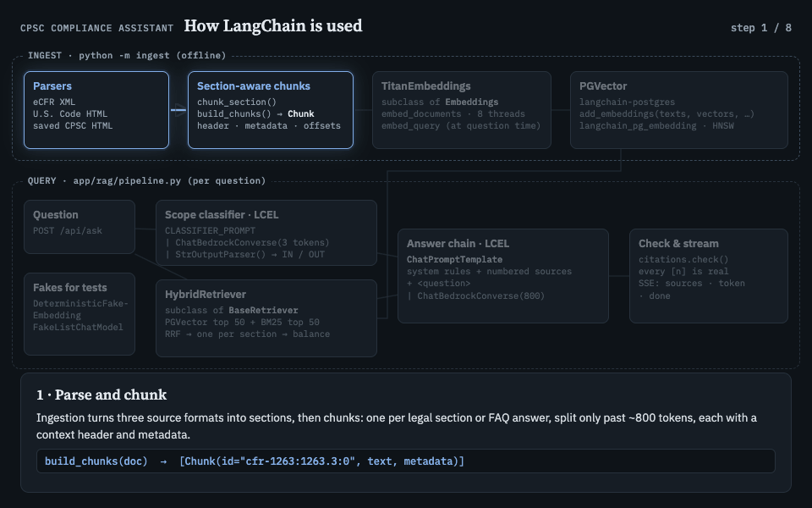This screenshot has width=812, height=508.
Task: Click the QUERY app/rag/pipeline.py label
Action: point(146,181)
